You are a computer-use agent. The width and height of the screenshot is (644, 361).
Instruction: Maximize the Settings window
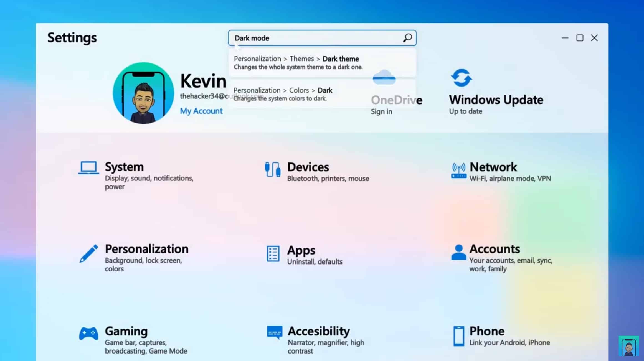click(x=580, y=38)
